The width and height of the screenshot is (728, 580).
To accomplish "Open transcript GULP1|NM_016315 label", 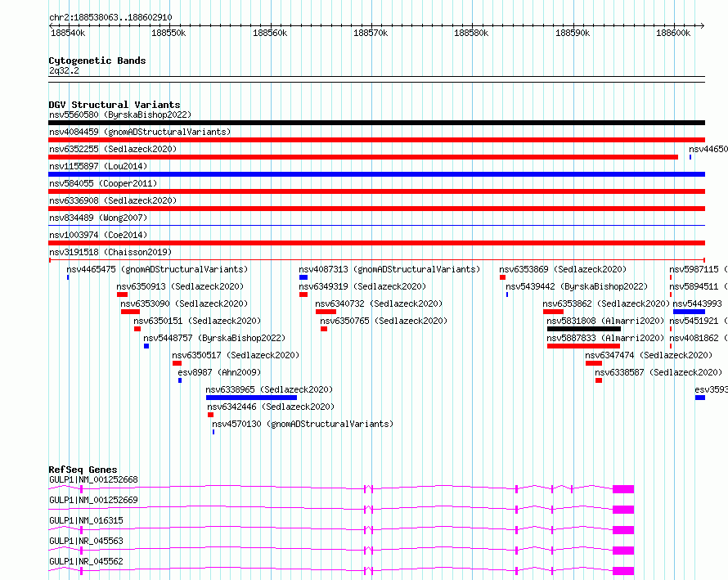I will click(x=87, y=520).
